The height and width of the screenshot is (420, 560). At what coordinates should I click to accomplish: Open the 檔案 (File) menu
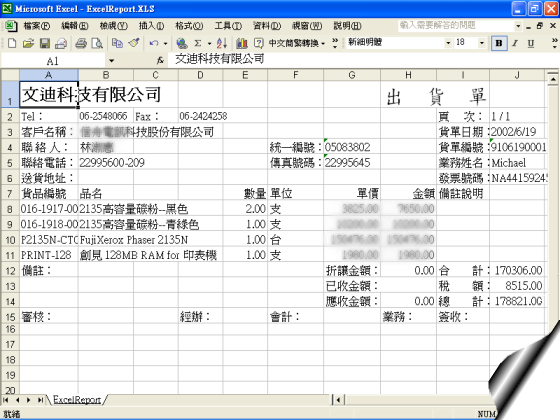pos(36,26)
